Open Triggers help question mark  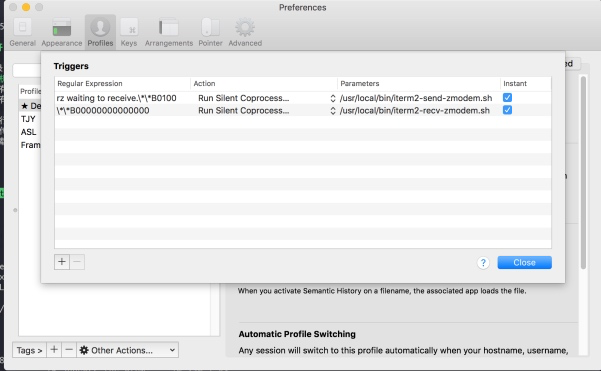[x=483, y=263]
